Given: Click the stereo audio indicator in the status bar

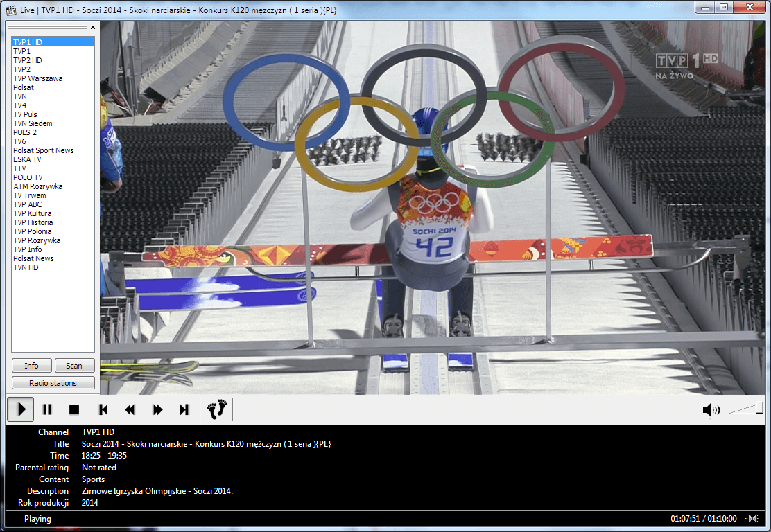Looking at the screenshot, I should click(x=752, y=518).
